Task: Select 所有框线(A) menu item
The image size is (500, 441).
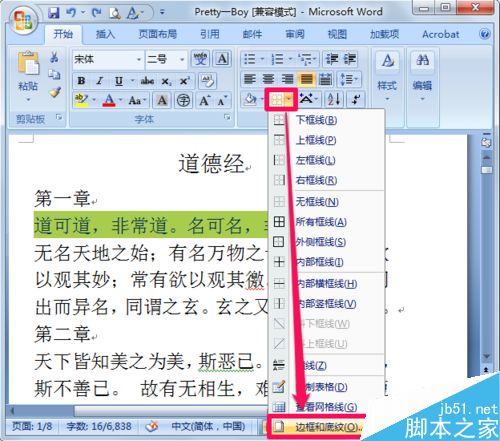Action: (327, 222)
